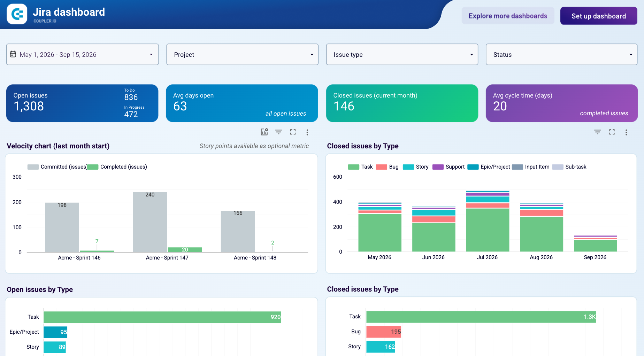Viewport: 644px width, 356px height.
Task: Click open issues Epic/Project bar labeled 95
Action: (x=55, y=332)
